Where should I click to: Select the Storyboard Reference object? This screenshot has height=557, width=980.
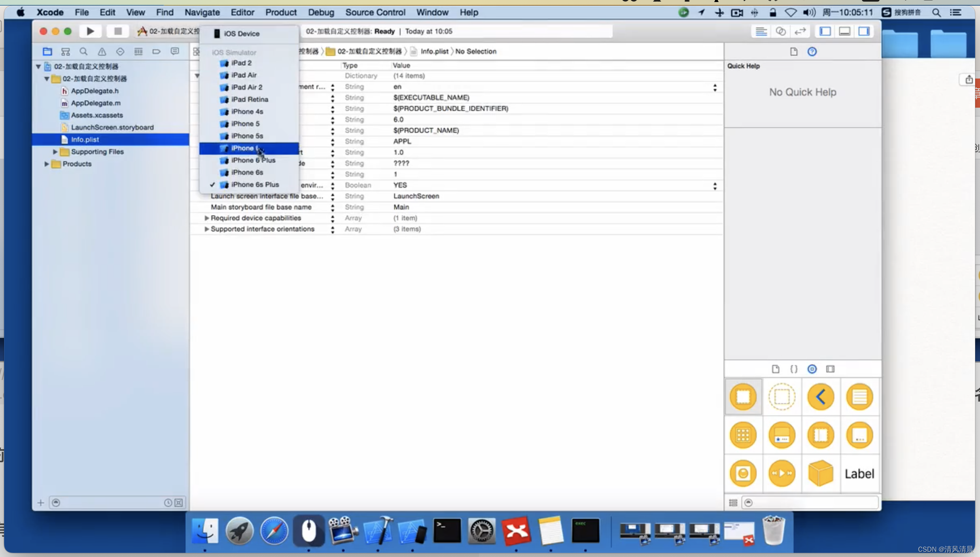[782, 396]
